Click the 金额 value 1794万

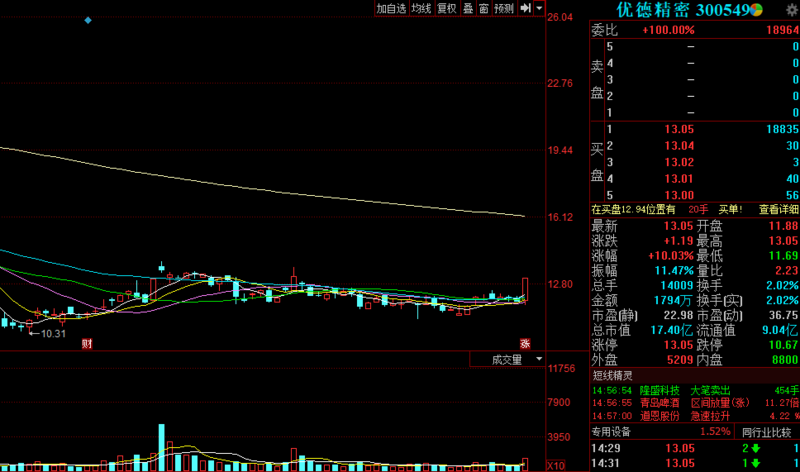[x=673, y=301]
